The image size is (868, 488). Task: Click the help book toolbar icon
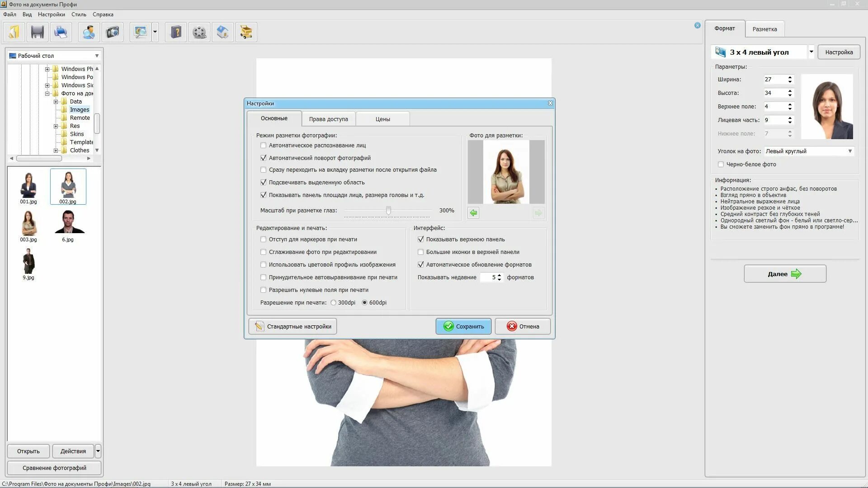(176, 32)
